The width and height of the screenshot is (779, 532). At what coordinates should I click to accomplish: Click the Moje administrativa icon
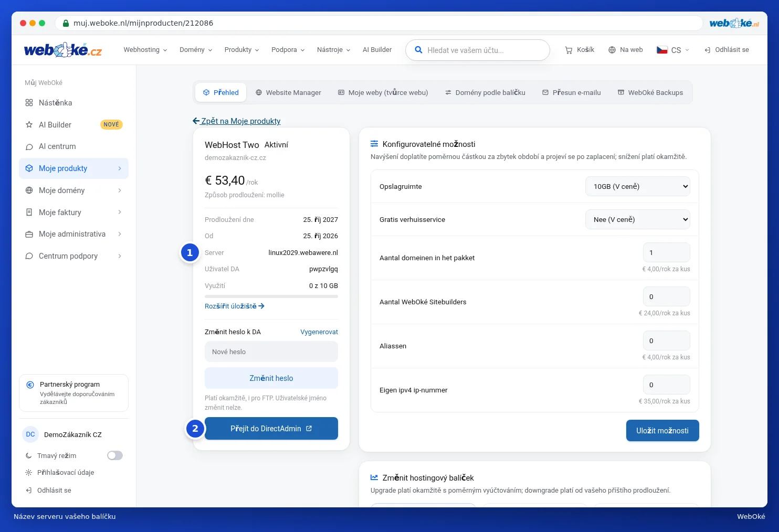click(29, 234)
